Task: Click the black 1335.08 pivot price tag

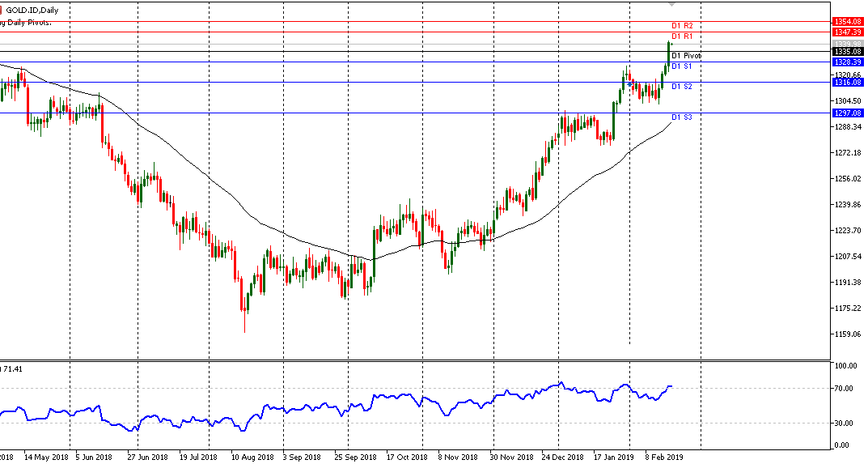Action: tap(848, 52)
